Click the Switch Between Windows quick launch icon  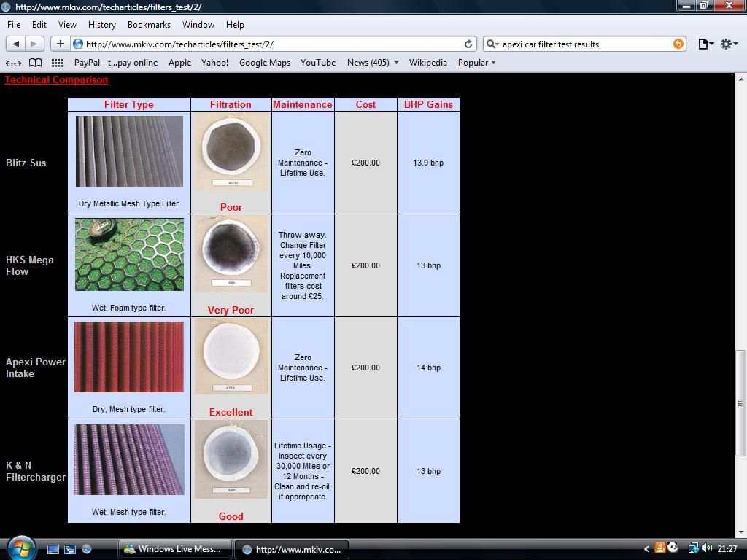(70, 549)
